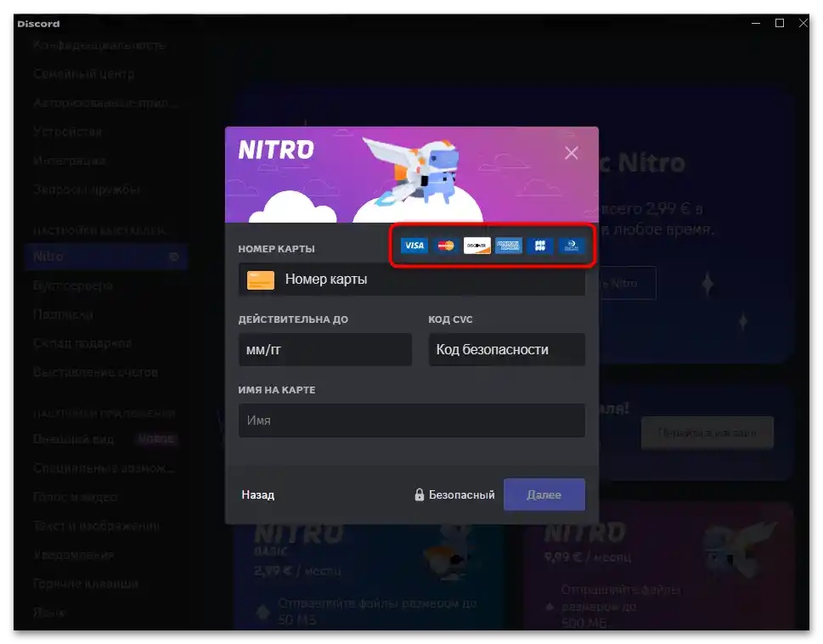This screenshot has height=644, width=823.
Task: Focus the ММ/ГГ expiry date field
Action: (x=325, y=349)
